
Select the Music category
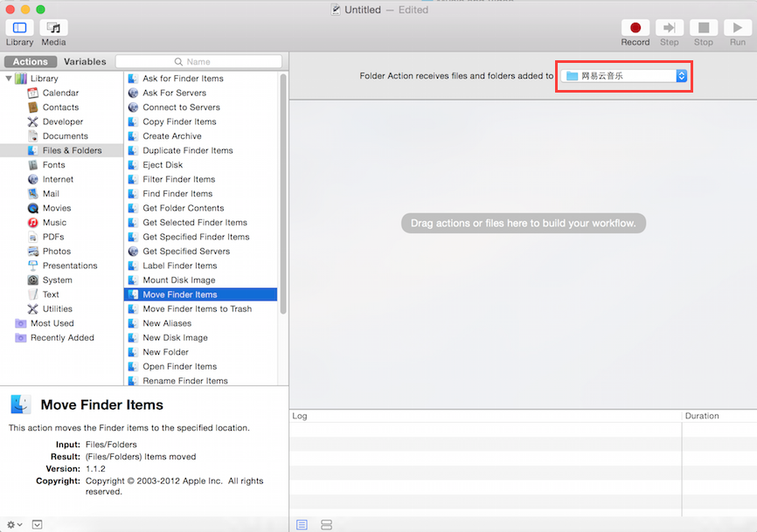[54, 223]
